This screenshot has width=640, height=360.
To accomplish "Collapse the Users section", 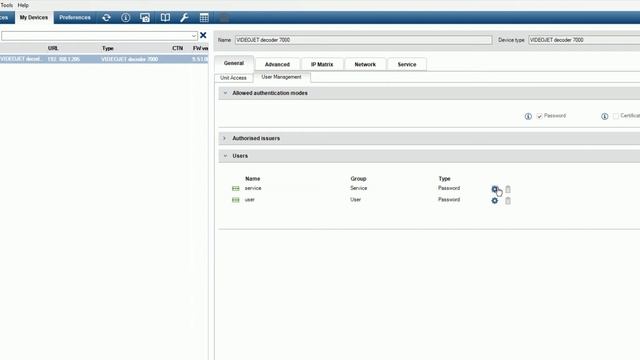I will (x=225, y=156).
